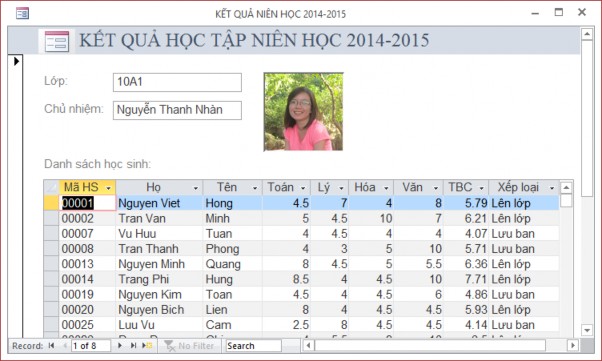This screenshot has width=602, height=361.
Task: Click the Mã HS cell 00001
Action: coord(87,203)
